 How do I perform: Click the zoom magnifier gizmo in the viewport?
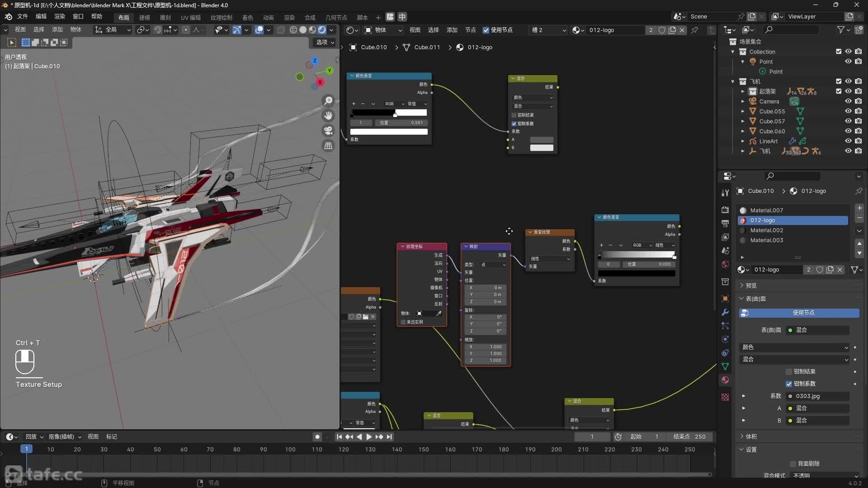pos(329,100)
